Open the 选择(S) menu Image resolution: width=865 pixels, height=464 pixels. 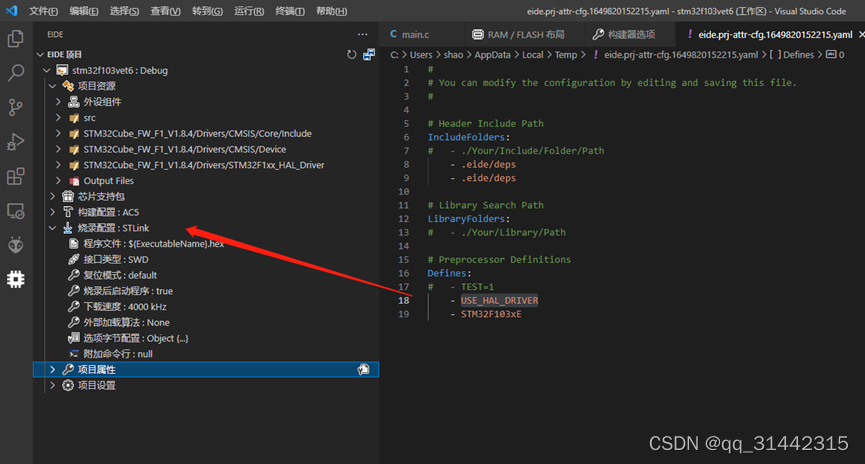tap(124, 11)
